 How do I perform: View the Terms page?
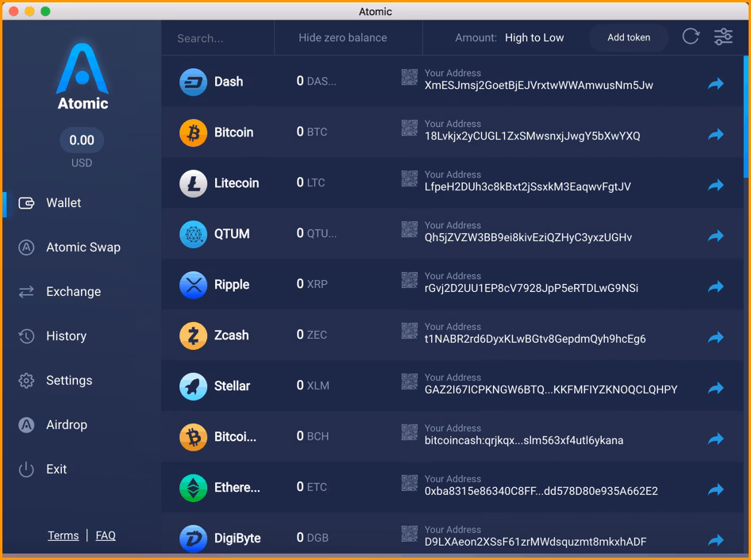point(63,535)
